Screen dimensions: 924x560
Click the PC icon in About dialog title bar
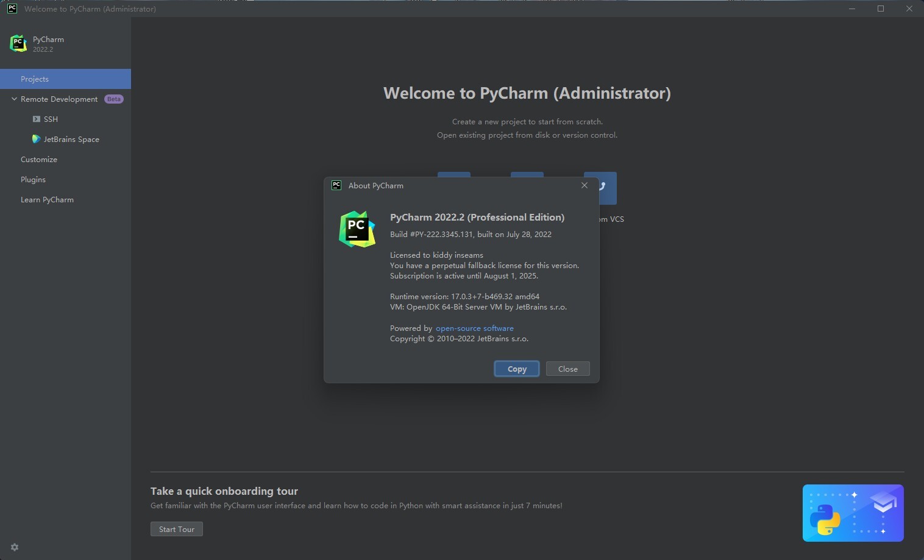tap(336, 185)
